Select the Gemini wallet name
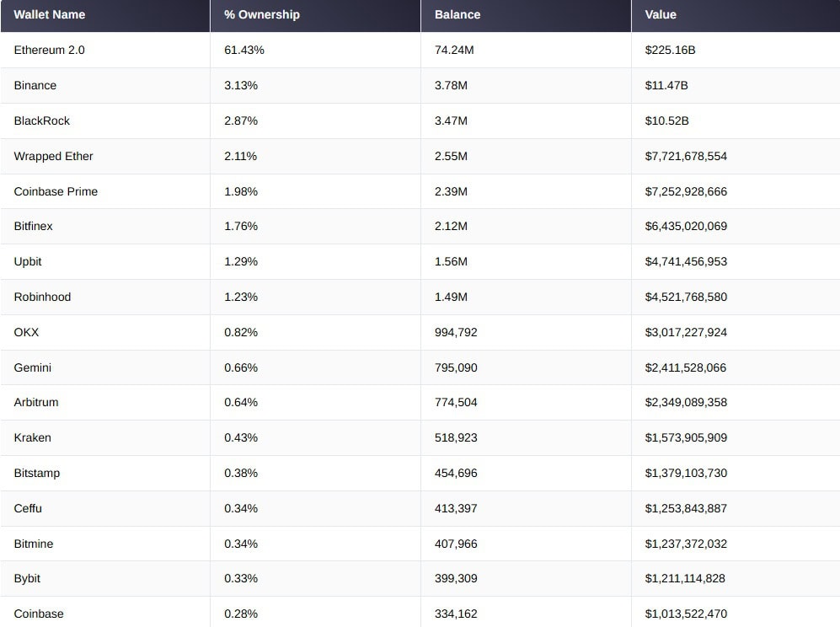Screen dimensions: 840x627 [x=32, y=367]
